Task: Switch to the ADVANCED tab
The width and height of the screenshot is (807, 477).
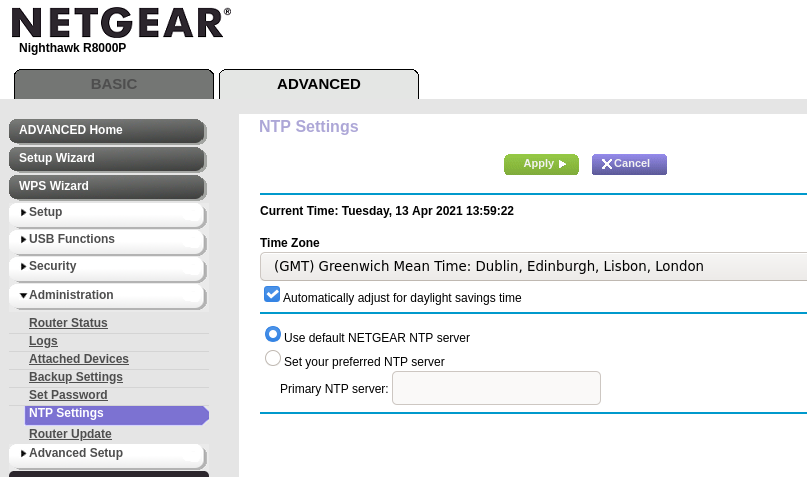Action: point(319,84)
